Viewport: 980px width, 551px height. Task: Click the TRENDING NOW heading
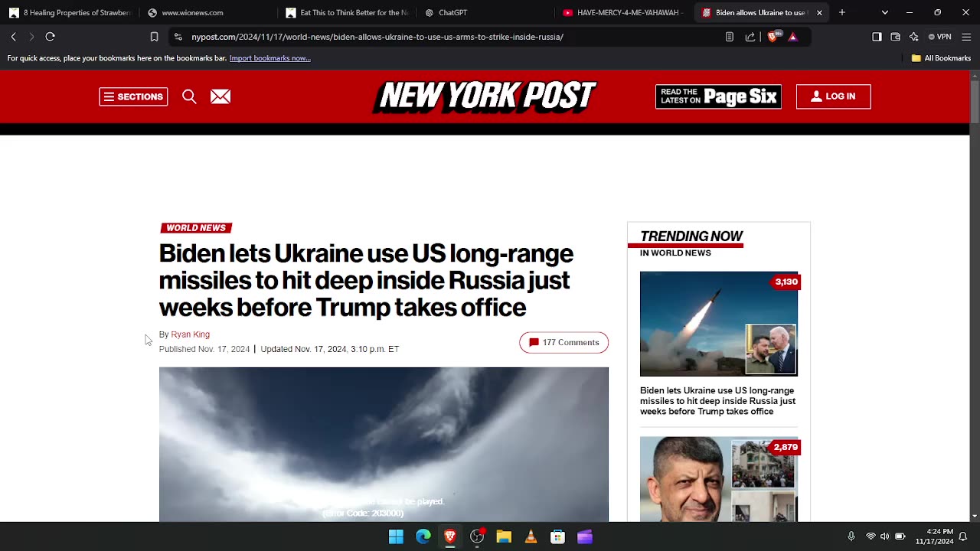tap(691, 236)
